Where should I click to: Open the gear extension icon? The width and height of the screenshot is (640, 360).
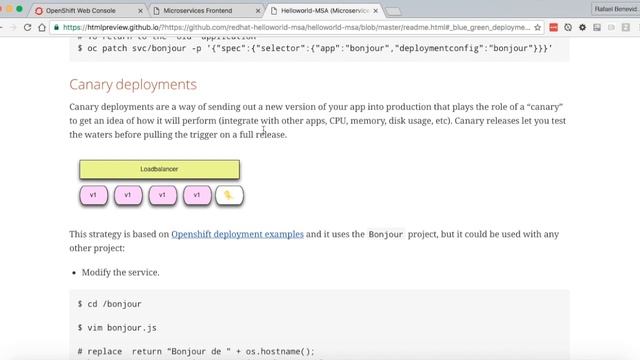pyautogui.click(x=582, y=27)
